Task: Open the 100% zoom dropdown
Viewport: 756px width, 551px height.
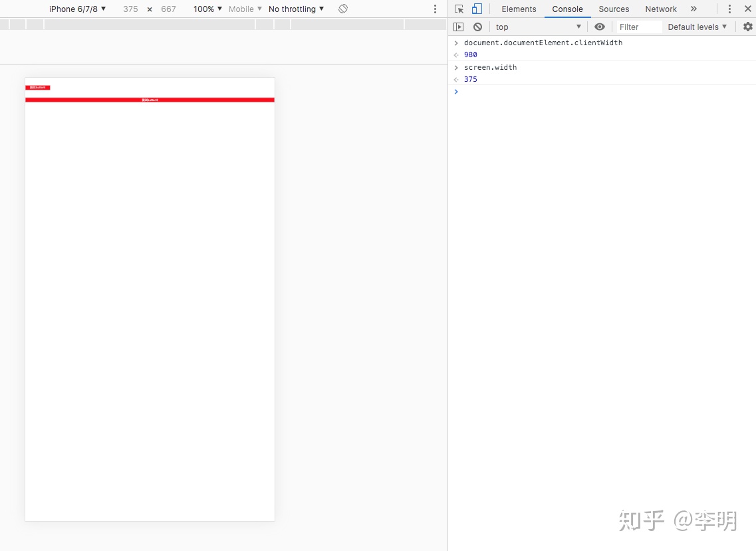Action: (208, 9)
